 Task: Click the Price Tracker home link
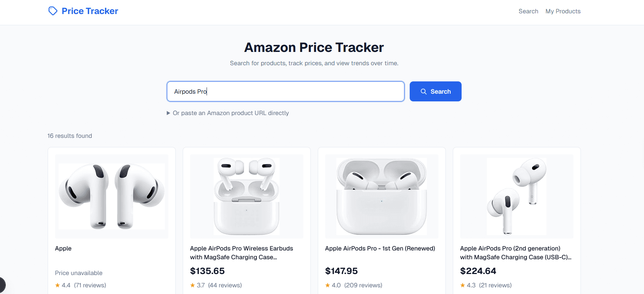coord(83,11)
